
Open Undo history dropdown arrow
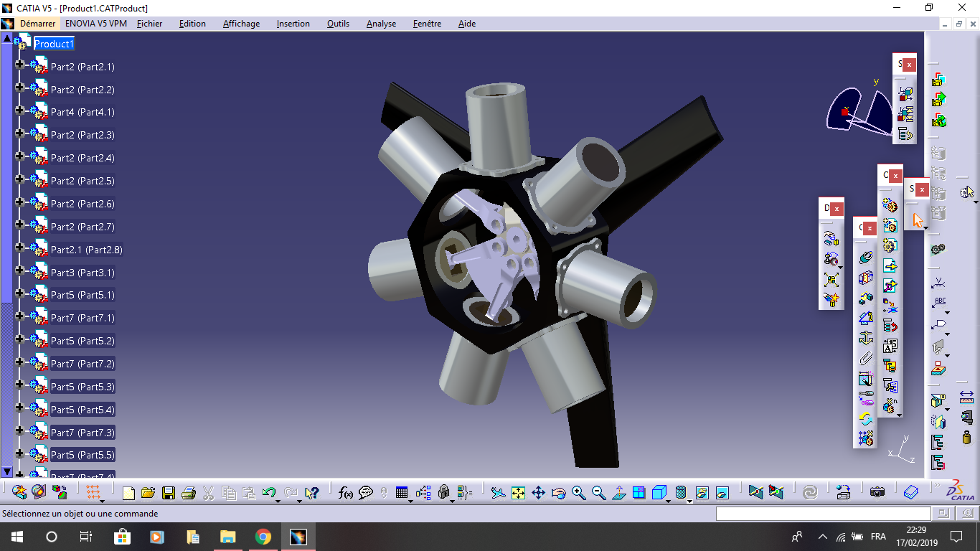pos(278,500)
